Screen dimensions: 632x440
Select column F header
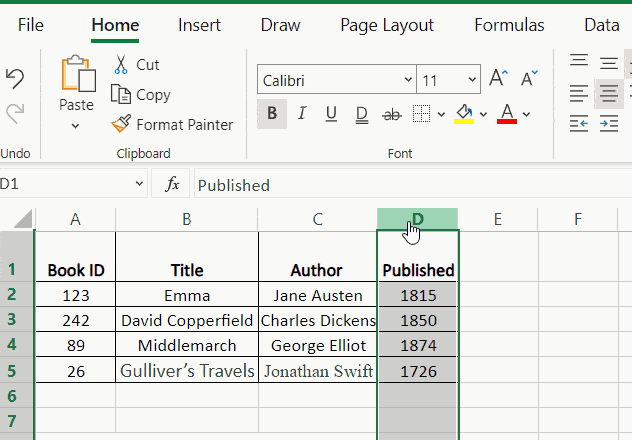[x=578, y=220]
